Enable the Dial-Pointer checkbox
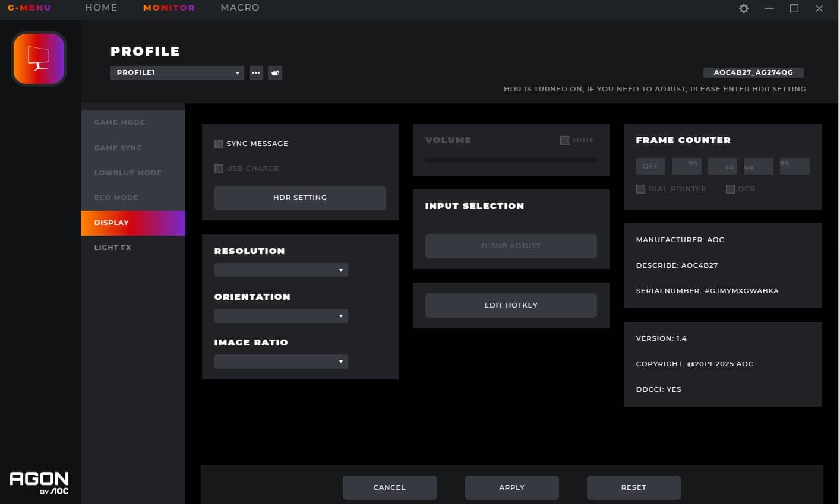Screen dimensions: 840x504 coord(640,189)
